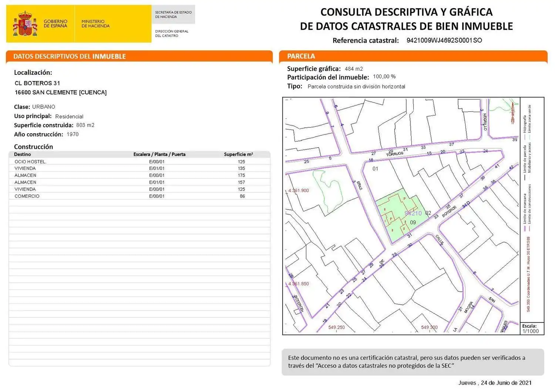Click the "Construcción" heading

33,147
